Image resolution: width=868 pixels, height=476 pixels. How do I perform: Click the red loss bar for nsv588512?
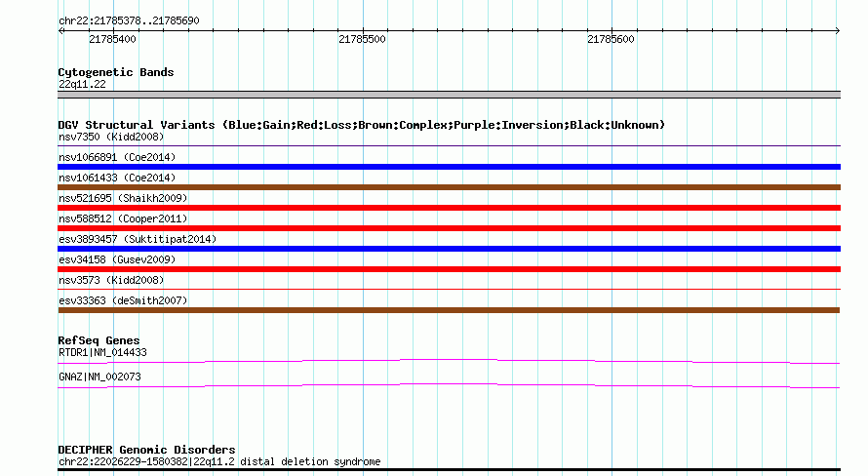pyautogui.click(x=449, y=228)
